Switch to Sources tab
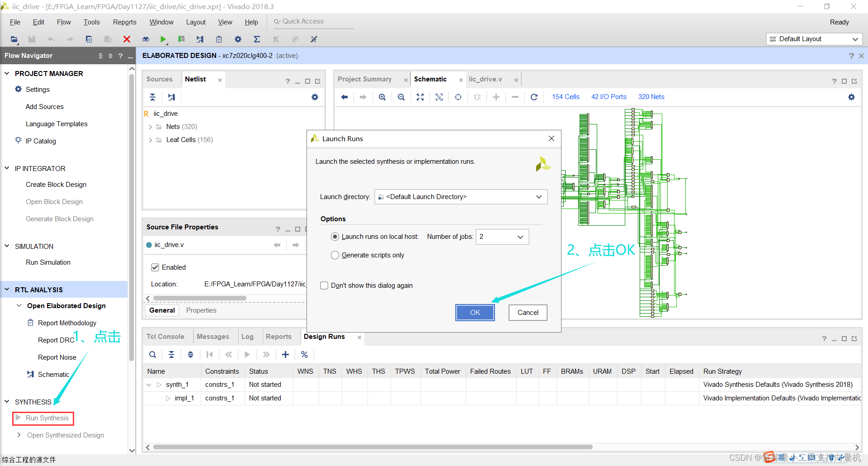868x466 pixels. [x=160, y=79]
